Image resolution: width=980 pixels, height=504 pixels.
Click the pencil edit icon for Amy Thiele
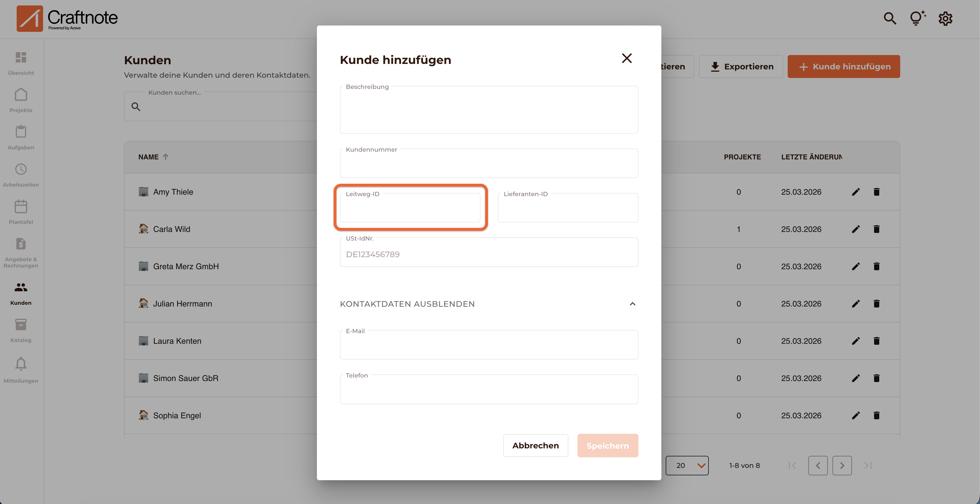pyautogui.click(x=856, y=192)
